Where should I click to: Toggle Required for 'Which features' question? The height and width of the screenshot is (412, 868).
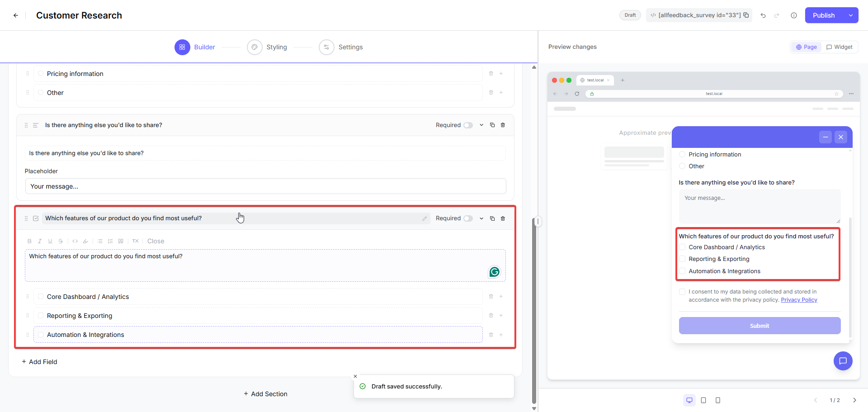click(x=468, y=218)
